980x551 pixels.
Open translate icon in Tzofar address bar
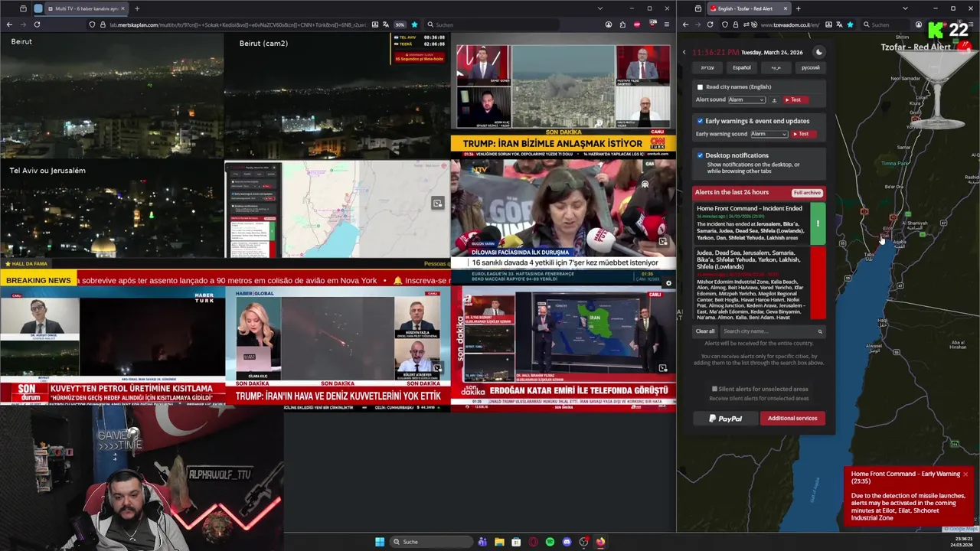[x=838, y=24]
